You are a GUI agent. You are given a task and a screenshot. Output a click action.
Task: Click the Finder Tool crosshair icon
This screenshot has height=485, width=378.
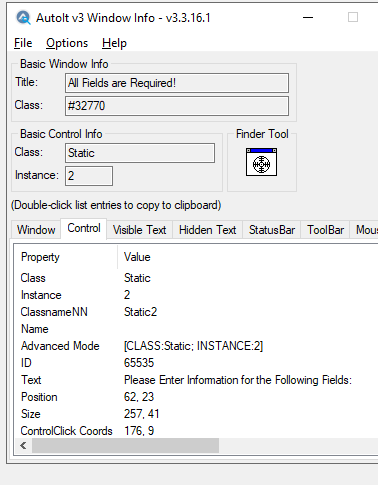[x=261, y=162]
